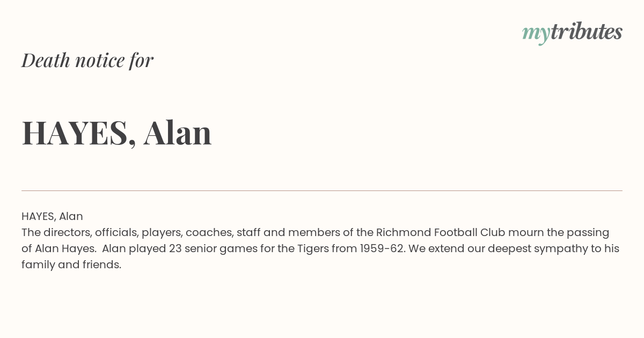Click the dark "tributes" part of logo
Image resolution: width=644 pixels, height=338 pixels.
pos(587,32)
